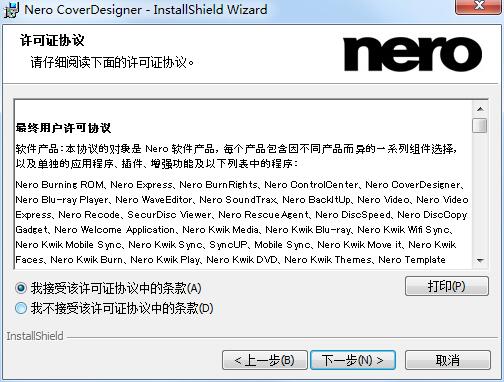Click the 许可证协议 header title
The width and height of the screenshot is (504, 382).
(52, 41)
